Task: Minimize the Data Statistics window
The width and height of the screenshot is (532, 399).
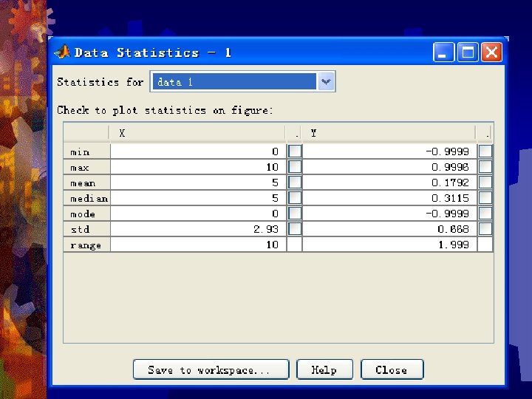Action: pos(443,52)
